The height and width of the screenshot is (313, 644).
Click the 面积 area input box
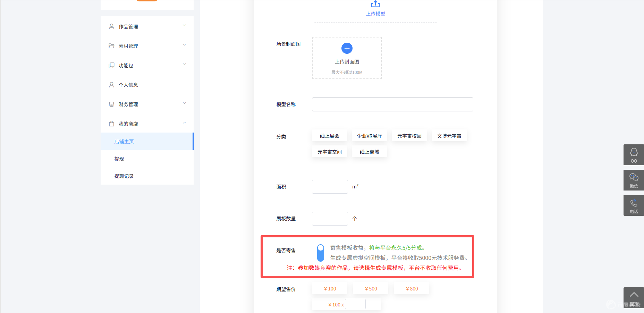330,187
